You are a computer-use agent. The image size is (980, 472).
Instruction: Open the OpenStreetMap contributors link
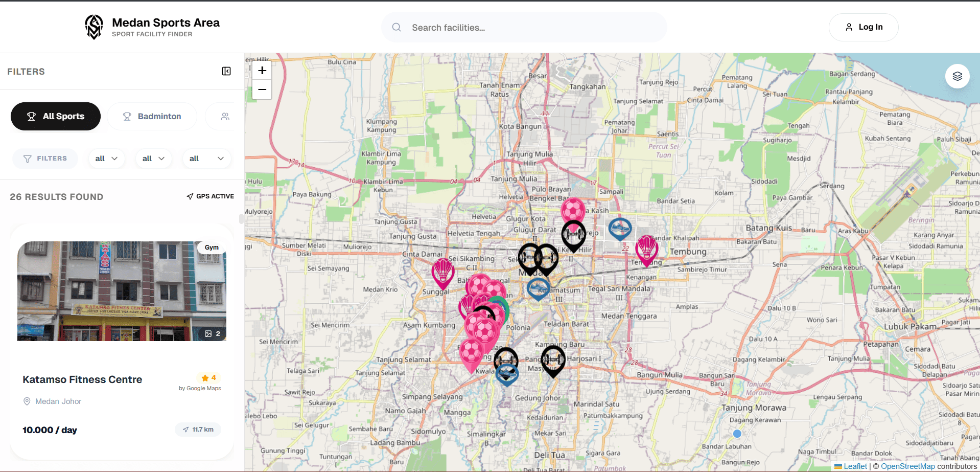coord(907,466)
